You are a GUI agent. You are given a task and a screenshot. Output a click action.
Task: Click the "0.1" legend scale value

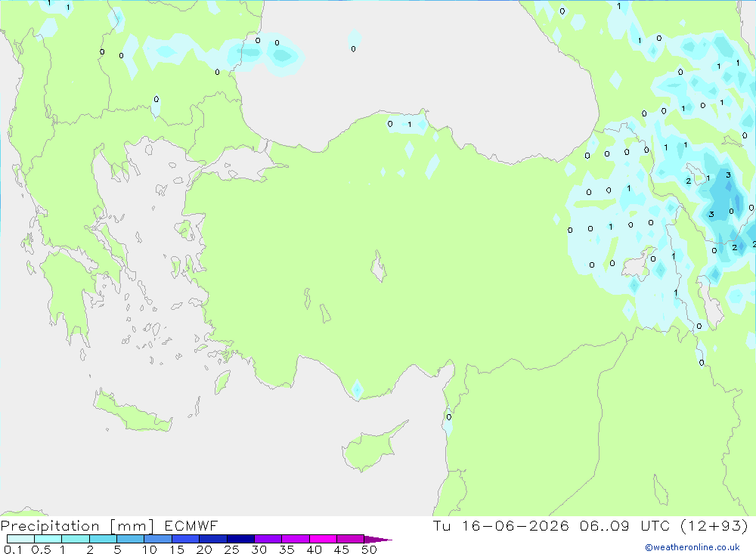click(x=13, y=549)
